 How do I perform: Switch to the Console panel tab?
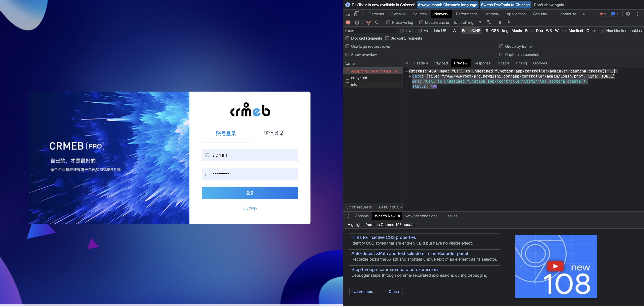398,14
